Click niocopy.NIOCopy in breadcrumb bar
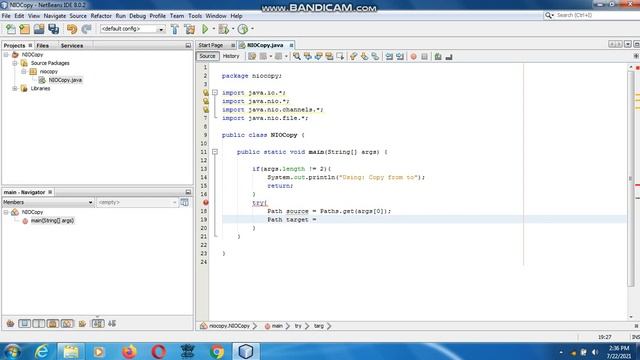 click(x=229, y=326)
